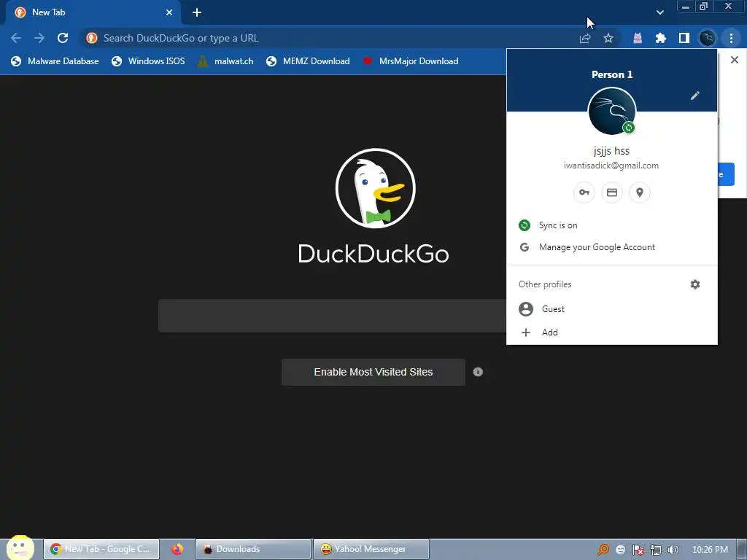
Task: Click the profile picture in the popup
Action: [612, 111]
